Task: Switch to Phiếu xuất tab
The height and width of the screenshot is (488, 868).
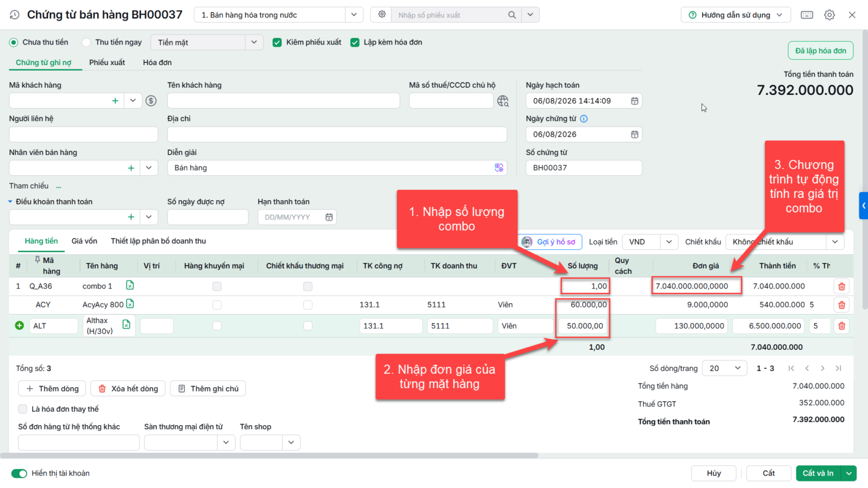Action: click(107, 62)
